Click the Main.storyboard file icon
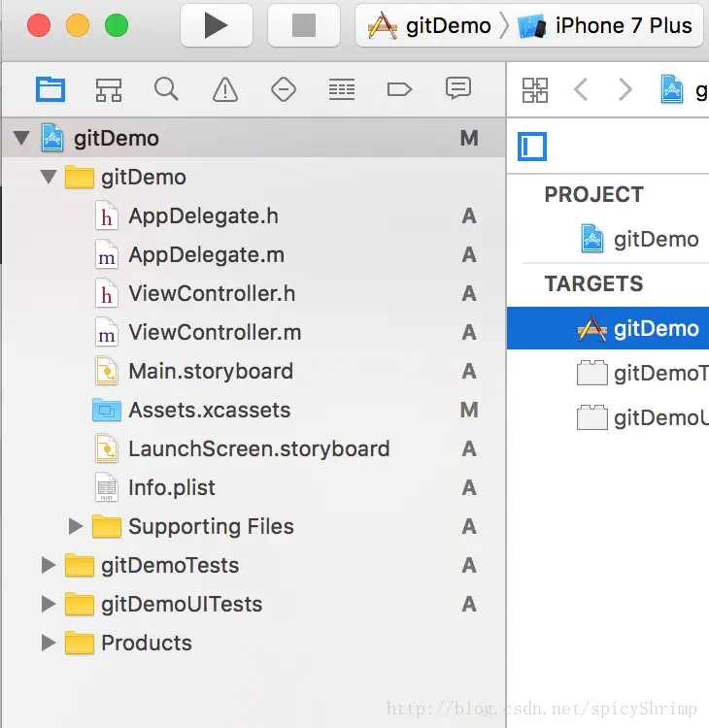The height and width of the screenshot is (728, 709). (107, 371)
